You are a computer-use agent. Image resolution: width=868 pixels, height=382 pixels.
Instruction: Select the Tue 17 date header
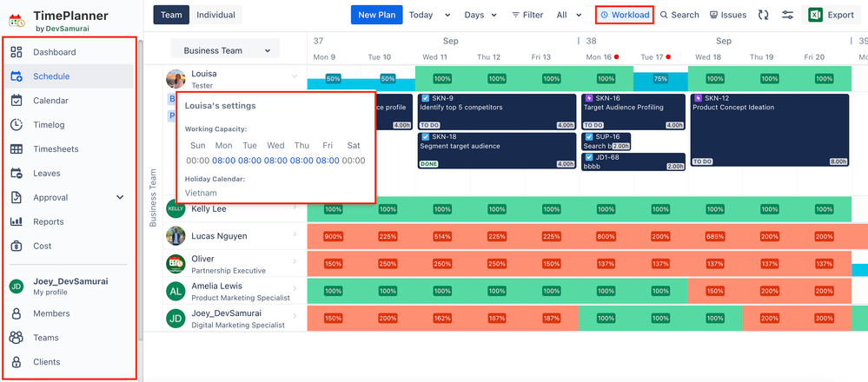tap(656, 57)
